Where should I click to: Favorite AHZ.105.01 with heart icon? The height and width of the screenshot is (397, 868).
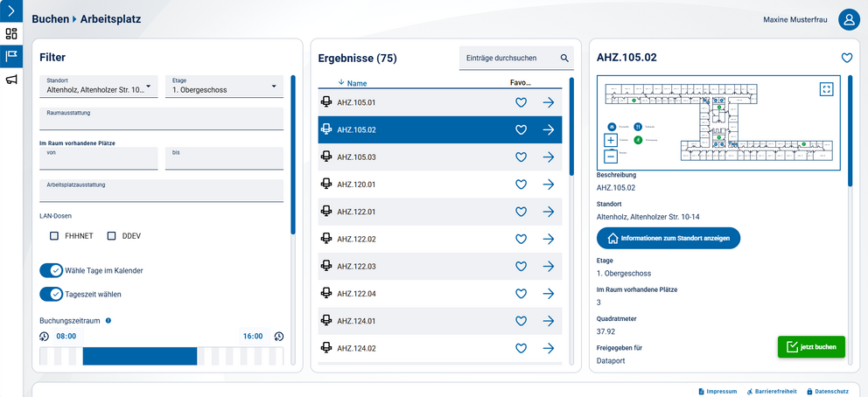click(521, 102)
